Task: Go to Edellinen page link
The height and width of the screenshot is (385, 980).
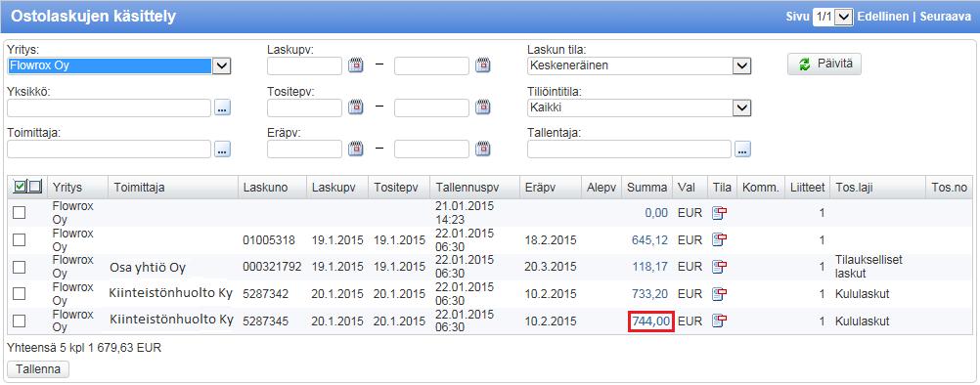Action: 883,17
